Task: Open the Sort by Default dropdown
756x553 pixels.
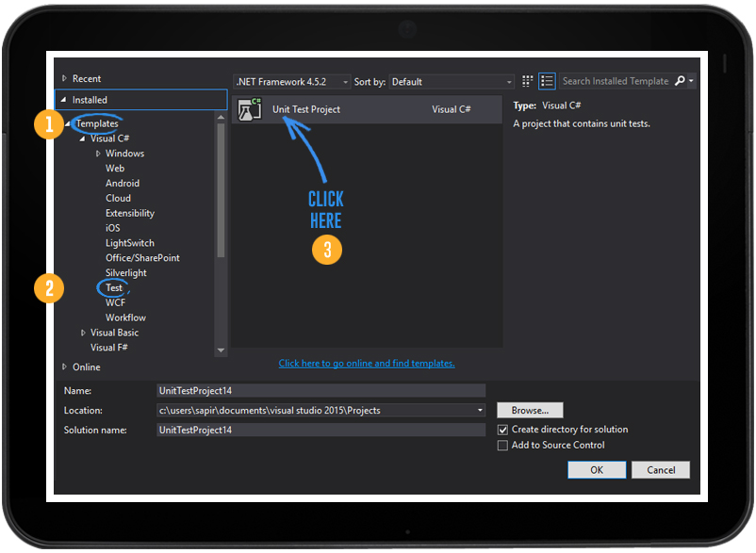Action: (452, 82)
